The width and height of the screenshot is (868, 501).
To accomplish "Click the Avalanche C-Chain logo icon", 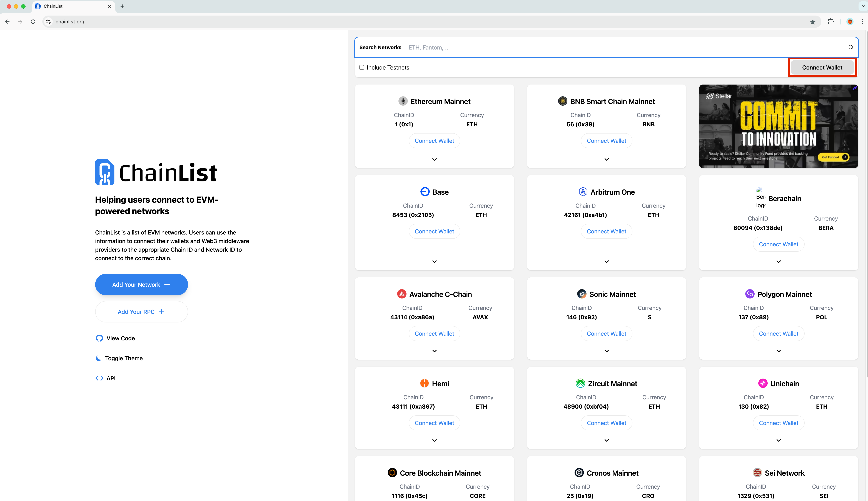I will point(402,294).
